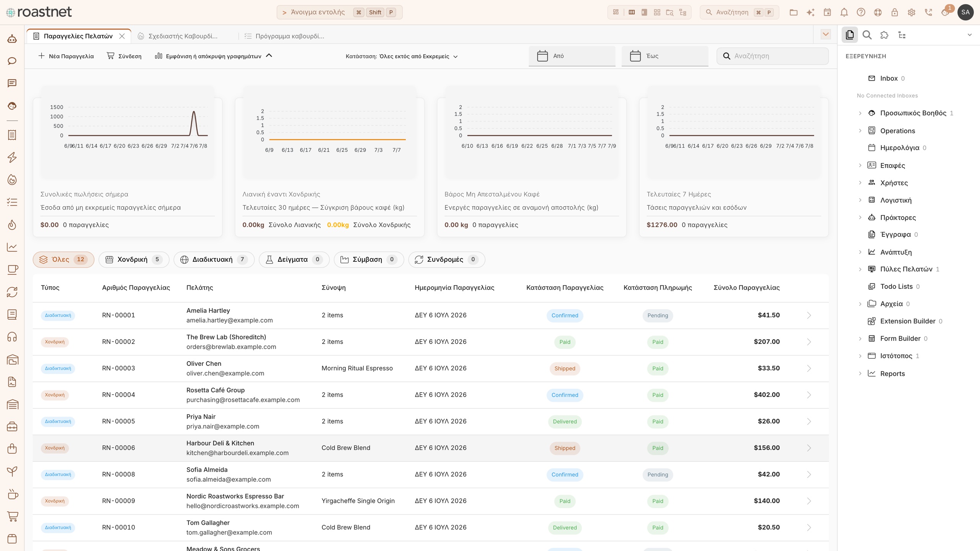
Task: Click the Σύνδεση button
Action: [x=124, y=56]
